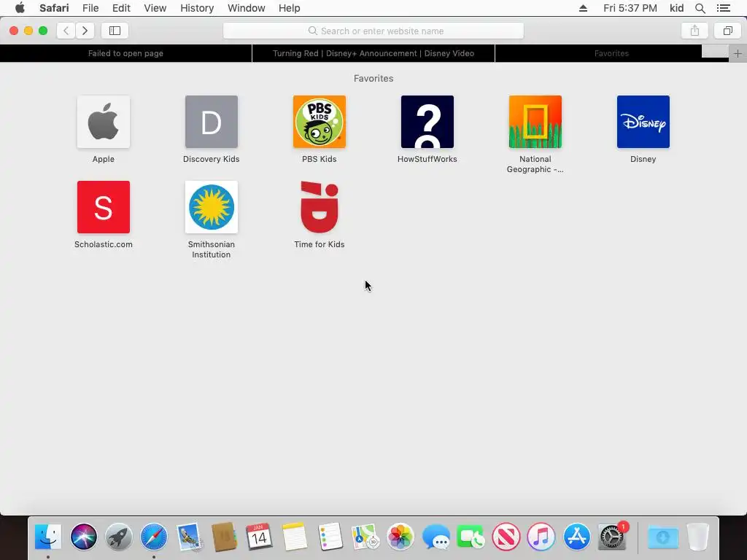Go back with the Back arrow

(x=66, y=31)
